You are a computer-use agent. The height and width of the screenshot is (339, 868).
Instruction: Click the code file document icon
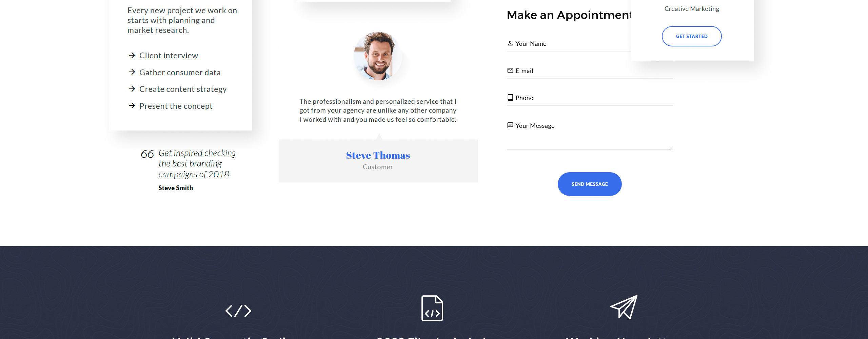pyautogui.click(x=432, y=308)
